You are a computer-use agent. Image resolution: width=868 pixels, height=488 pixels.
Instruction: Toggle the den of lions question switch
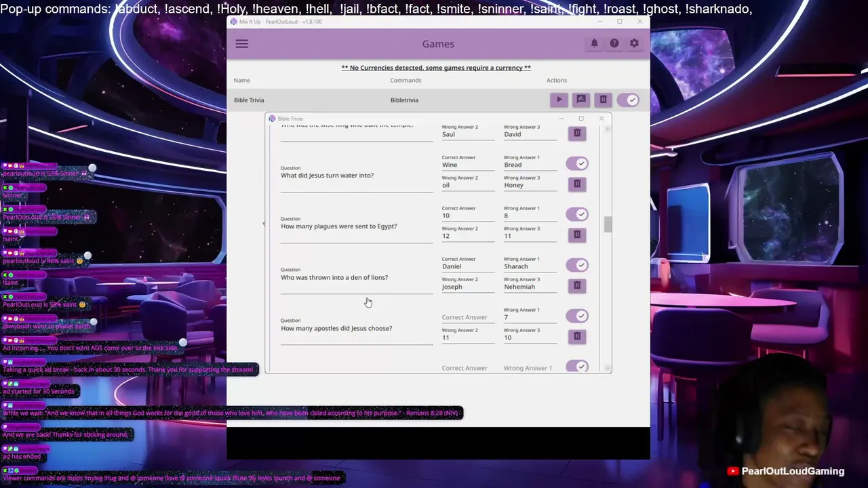click(577, 265)
